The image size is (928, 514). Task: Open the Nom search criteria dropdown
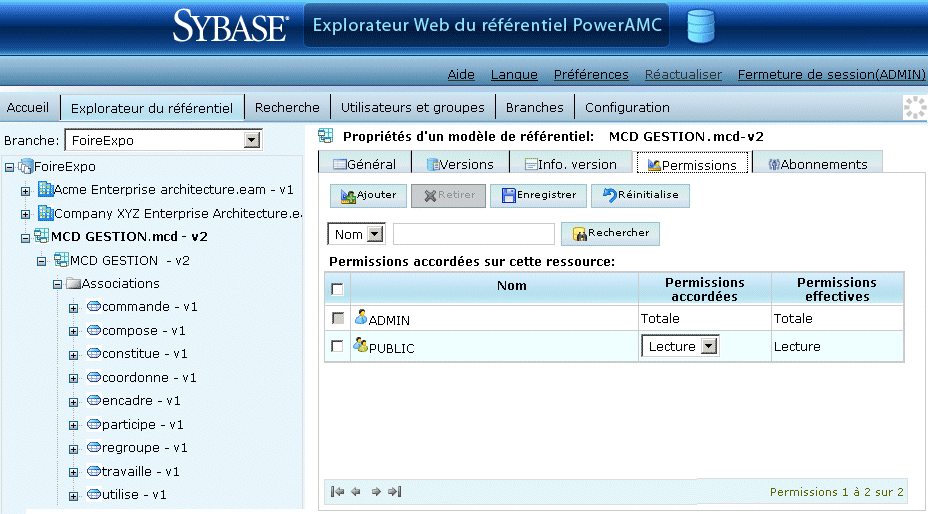[x=375, y=234]
